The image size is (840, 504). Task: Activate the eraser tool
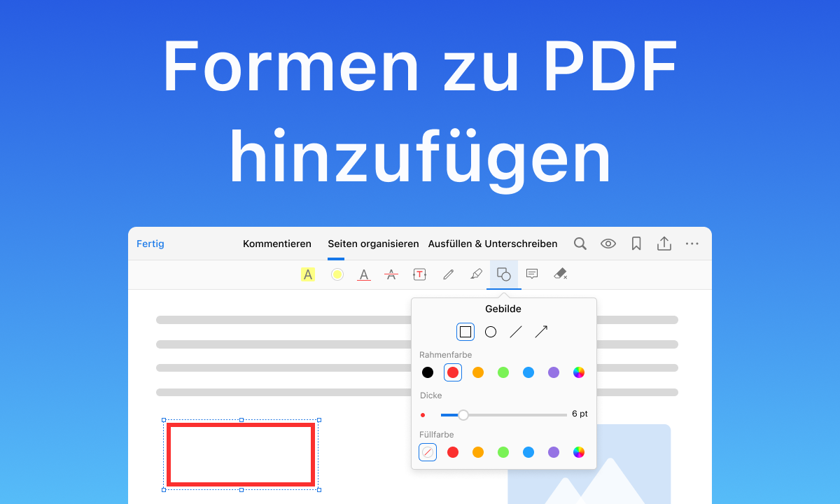point(560,274)
